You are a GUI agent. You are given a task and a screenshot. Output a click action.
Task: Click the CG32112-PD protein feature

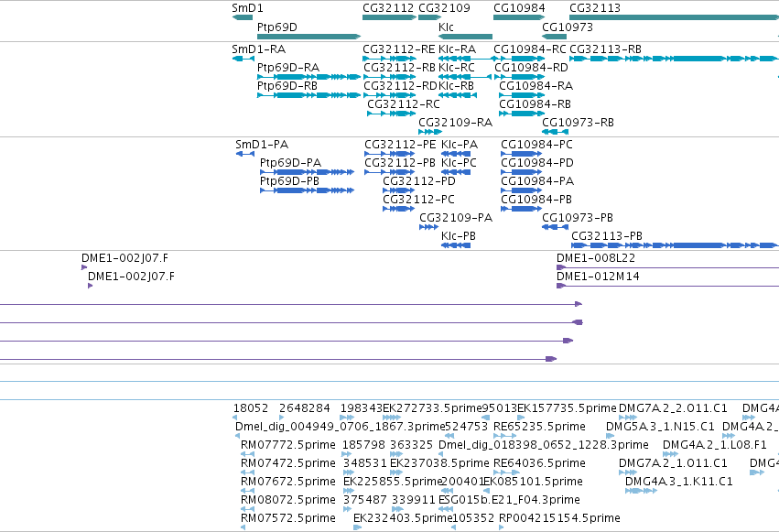coord(398,190)
